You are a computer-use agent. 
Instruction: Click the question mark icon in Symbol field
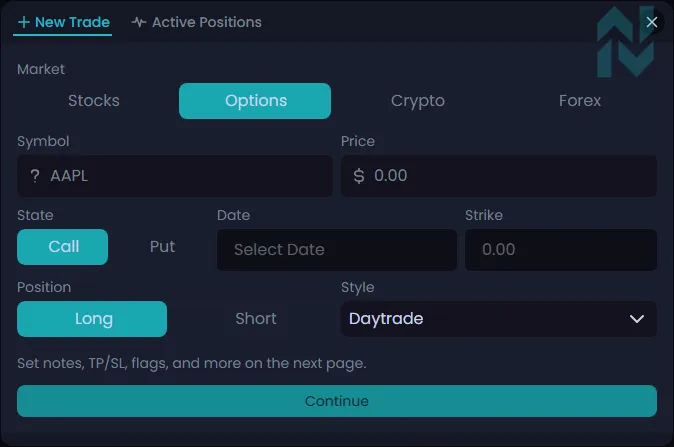tap(35, 176)
